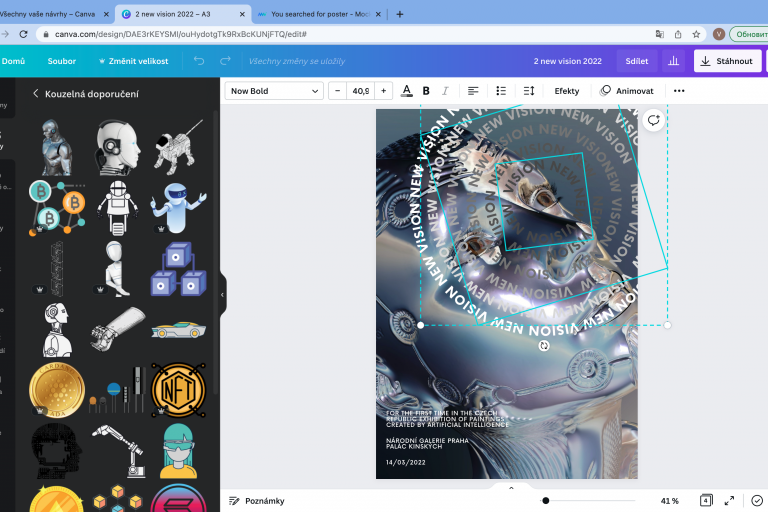Increase font size with plus button
The image size is (768, 512).
click(x=383, y=91)
